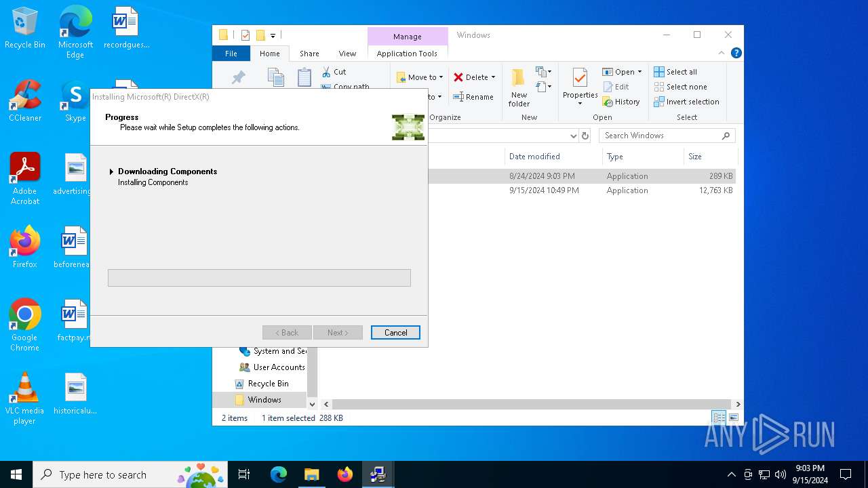868x488 pixels.
Task: Open the Start menu
Action: coord(16,474)
